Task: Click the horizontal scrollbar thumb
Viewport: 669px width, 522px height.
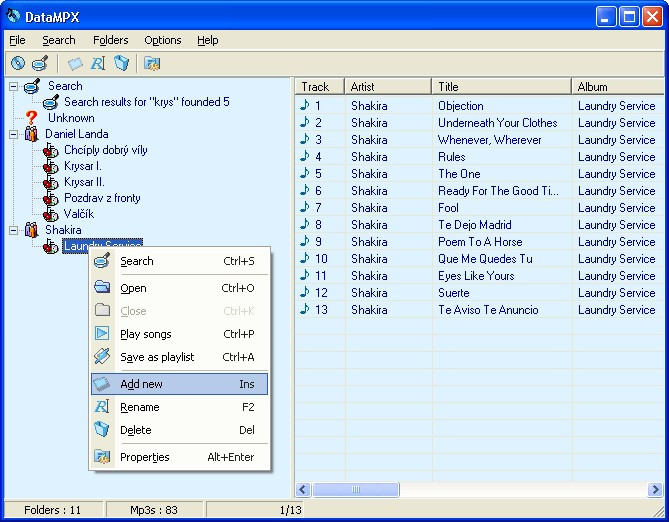Action: (356, 489)
